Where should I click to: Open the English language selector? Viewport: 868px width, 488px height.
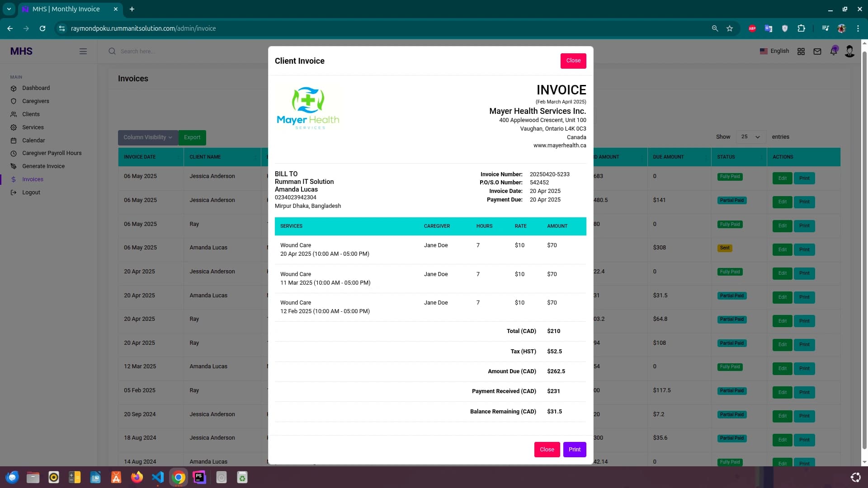pyautogui.click(x=774, y=51)
